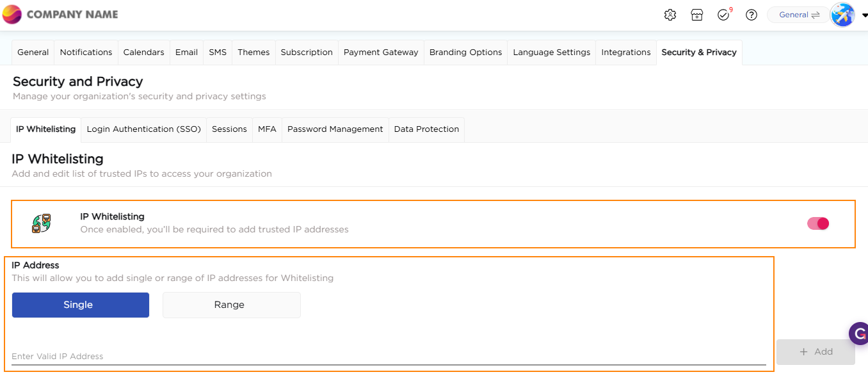Viewport: 868px width, 379px height.
Task: Open the General workspace switcher
Action: click(x=799, y=15)
